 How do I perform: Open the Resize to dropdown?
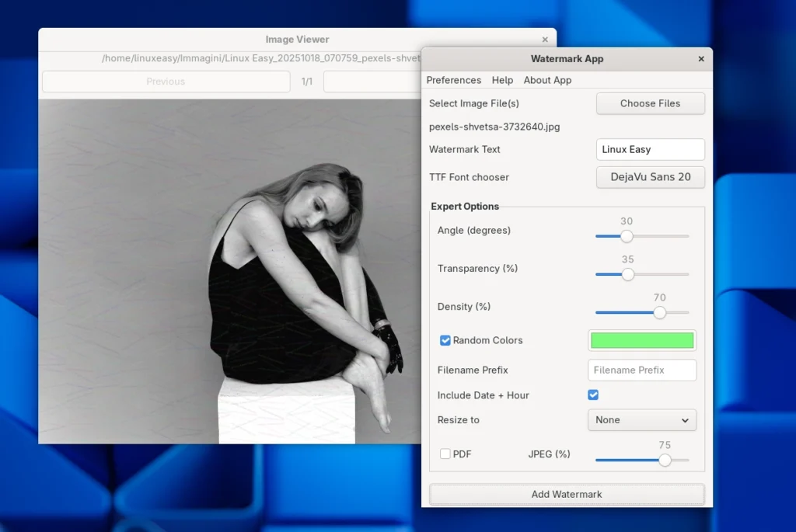coord(641,419)
